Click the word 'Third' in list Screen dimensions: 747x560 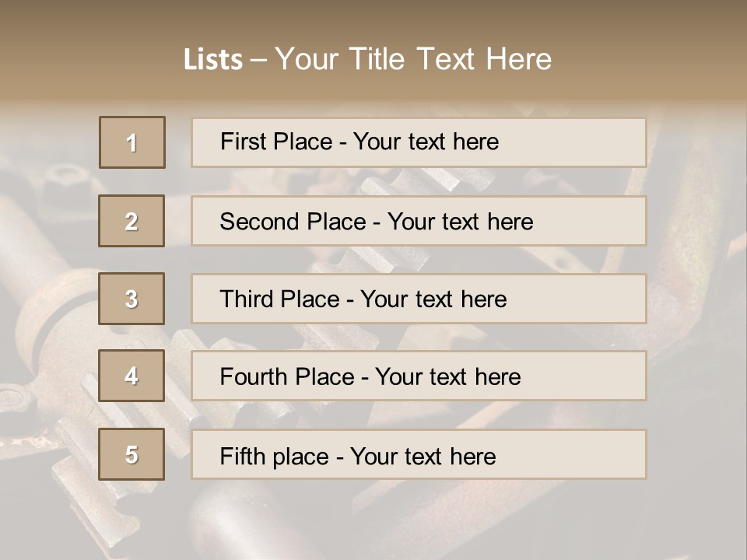[247, 299]
